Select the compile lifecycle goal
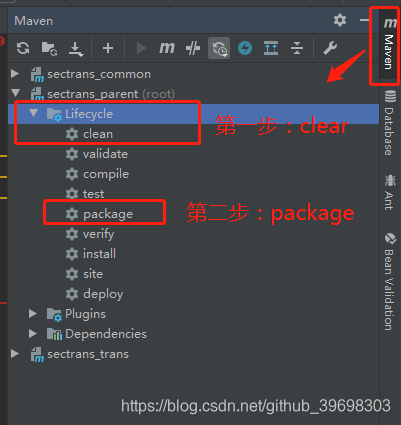Image resolution: width=401 pixels, height=425 pixels. point(106,174)
